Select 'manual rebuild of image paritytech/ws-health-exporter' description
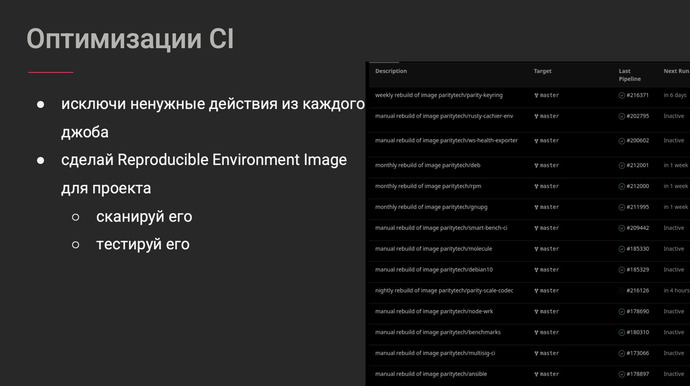Screen dimensions: 690x386 (446, 141)
